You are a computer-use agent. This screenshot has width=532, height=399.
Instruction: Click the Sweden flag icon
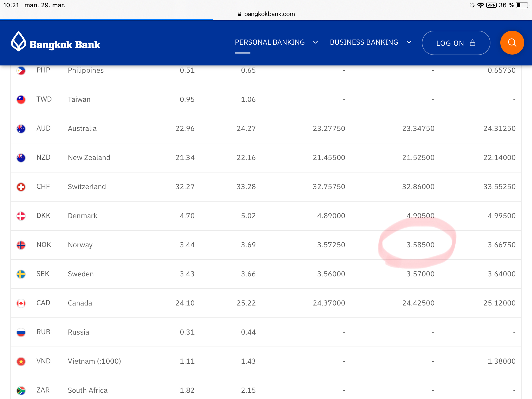click(21, 274)
